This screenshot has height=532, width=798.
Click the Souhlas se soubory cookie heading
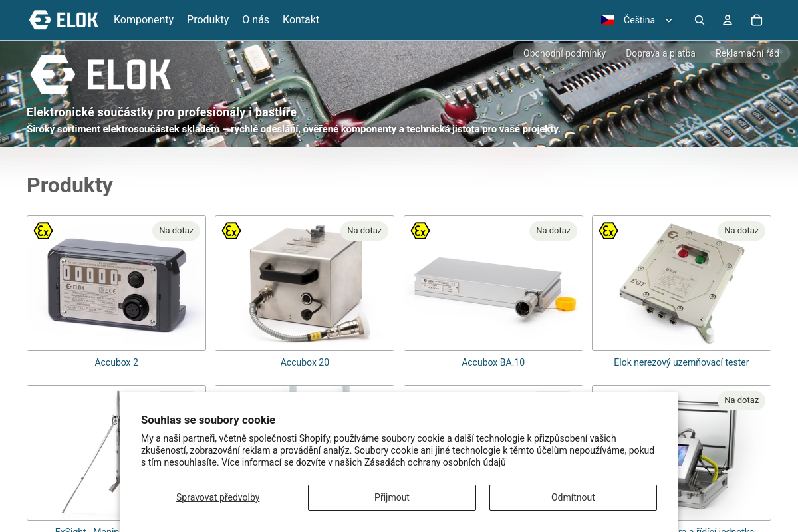(x=208, y=420)
